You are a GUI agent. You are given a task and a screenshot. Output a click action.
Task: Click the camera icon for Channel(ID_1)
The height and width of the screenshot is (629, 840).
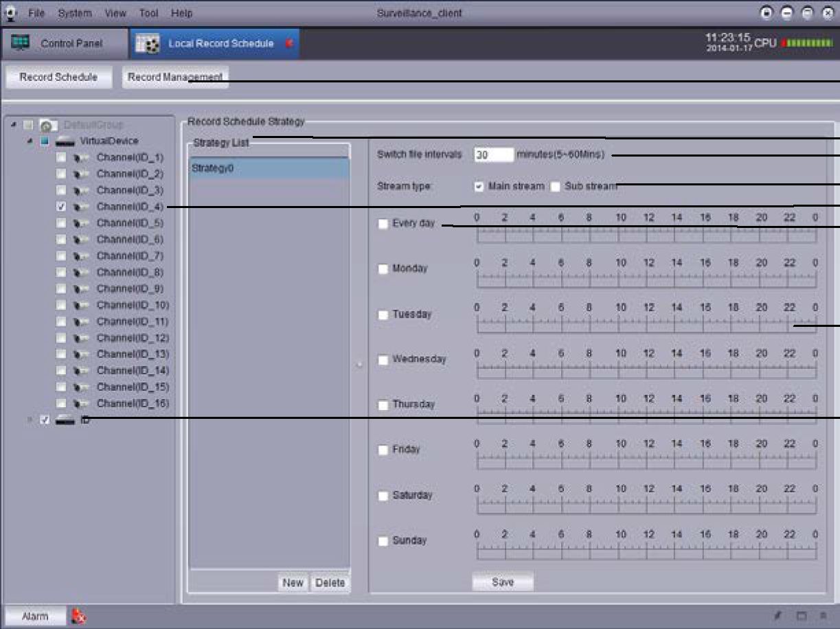tap(82, 157)
